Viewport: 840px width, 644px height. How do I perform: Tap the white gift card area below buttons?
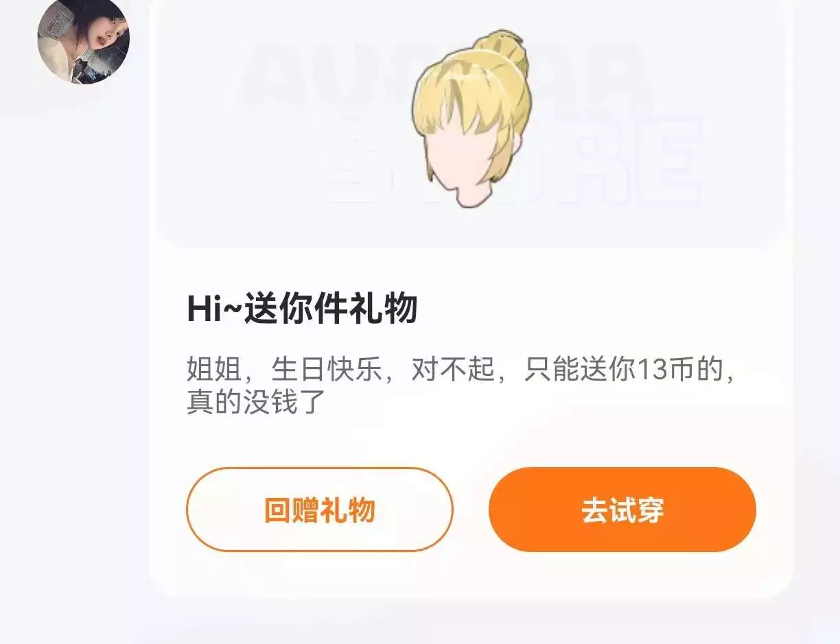[471, 575]
